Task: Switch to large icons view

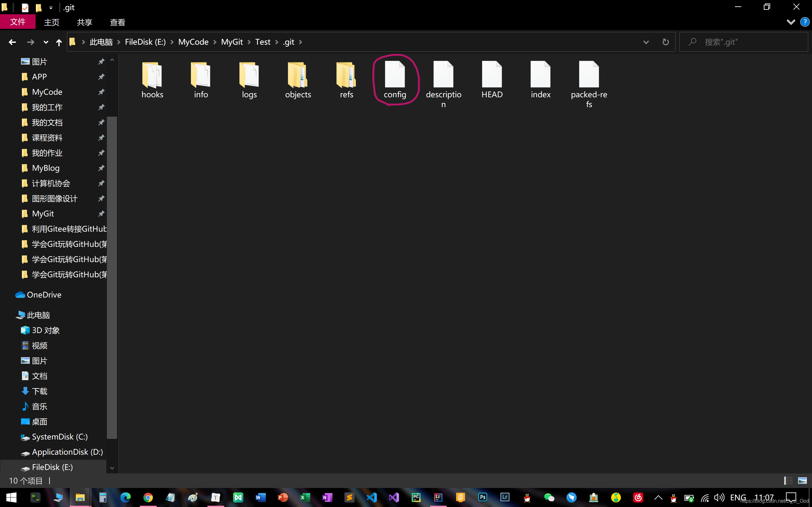Action: (x=802, y=480)
